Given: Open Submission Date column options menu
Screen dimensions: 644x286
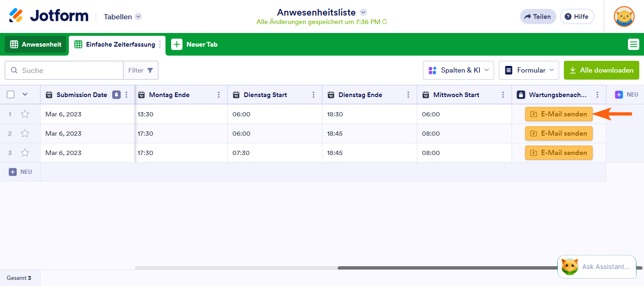Looking at the screenshot, I should [x=126, y=95].
